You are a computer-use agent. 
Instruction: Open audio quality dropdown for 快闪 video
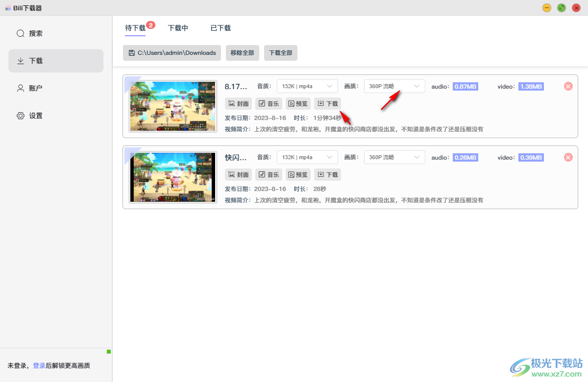(307, 157)
